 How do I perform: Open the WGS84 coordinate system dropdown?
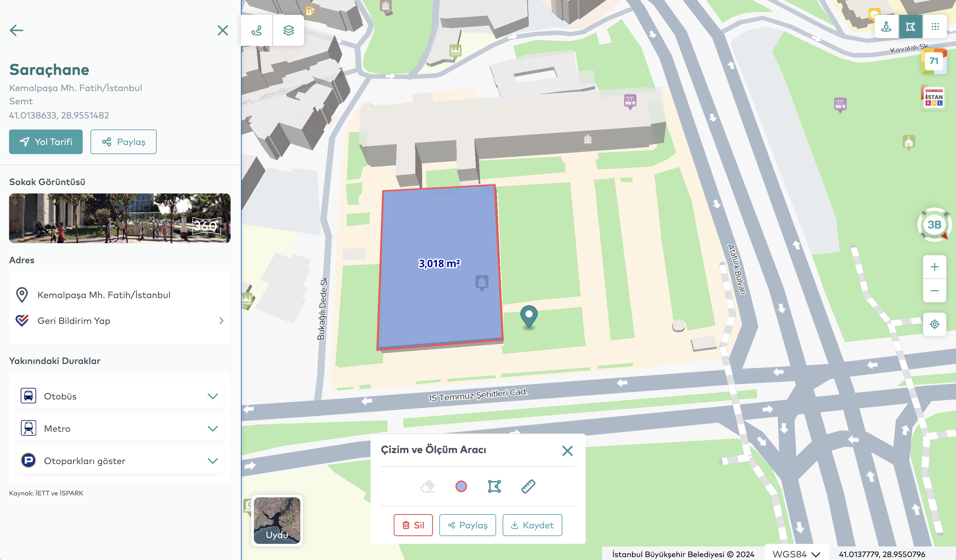pos(796,554)
